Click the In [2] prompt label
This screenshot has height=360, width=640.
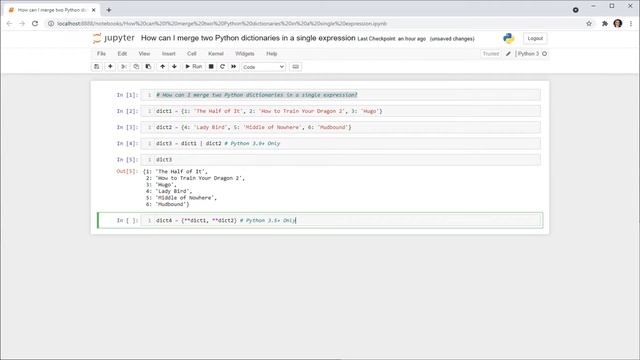pos(127,111)
